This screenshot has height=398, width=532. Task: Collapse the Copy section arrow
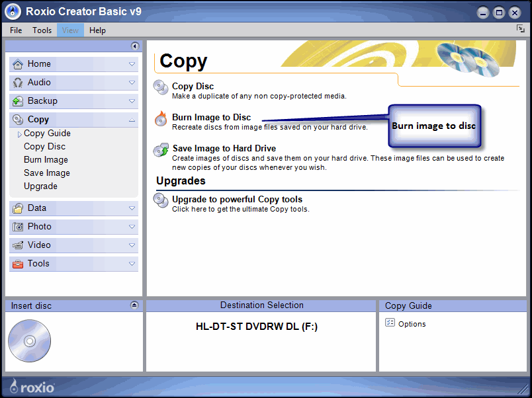point(132,120)
